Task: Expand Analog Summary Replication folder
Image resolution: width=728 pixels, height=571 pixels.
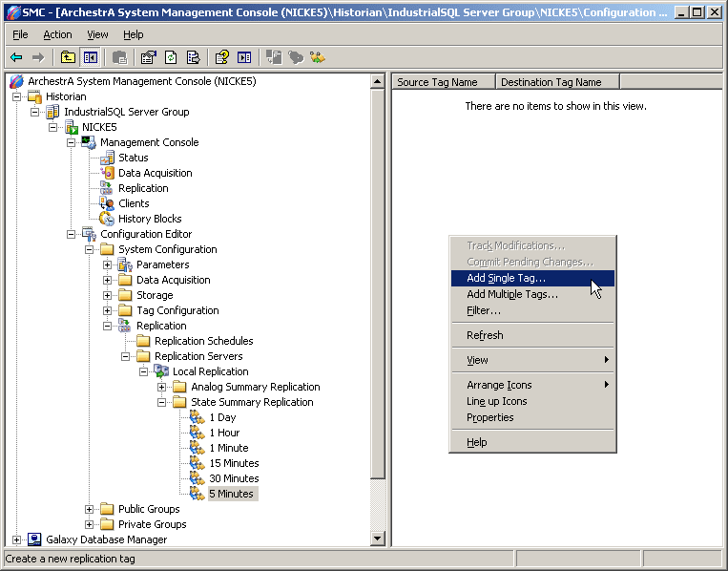Action: pyautogui.click(x=161, y=387)
